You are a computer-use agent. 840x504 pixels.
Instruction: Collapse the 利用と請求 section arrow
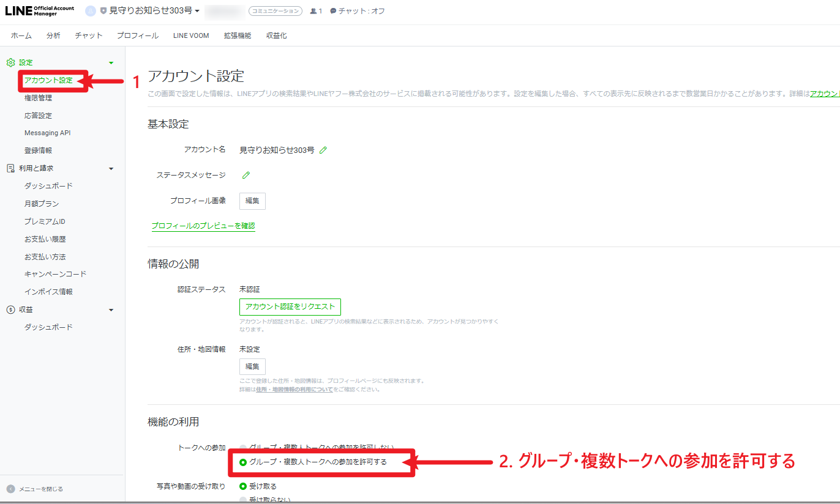(x=111, y=168)
